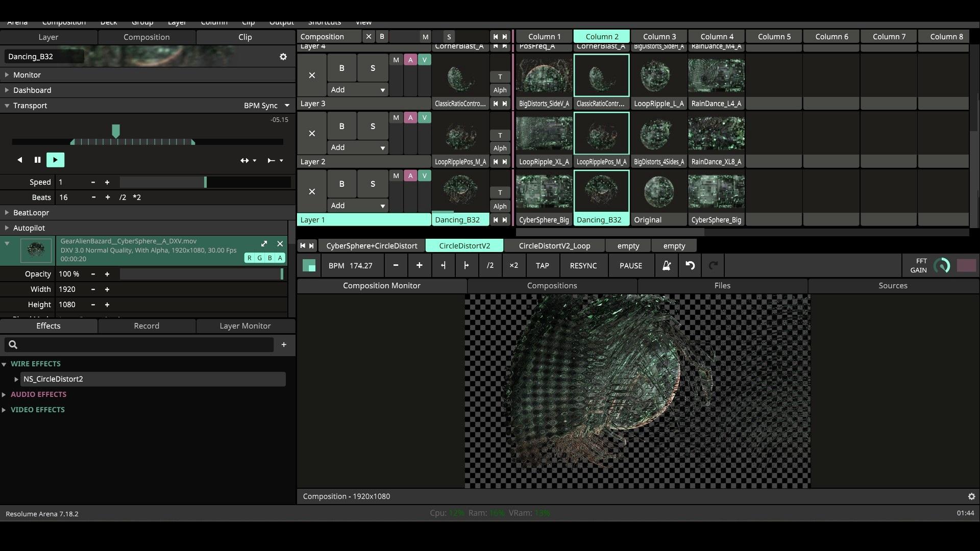
Task: Click the search icon in Effects panel
Action: click(x=13, y=345)
